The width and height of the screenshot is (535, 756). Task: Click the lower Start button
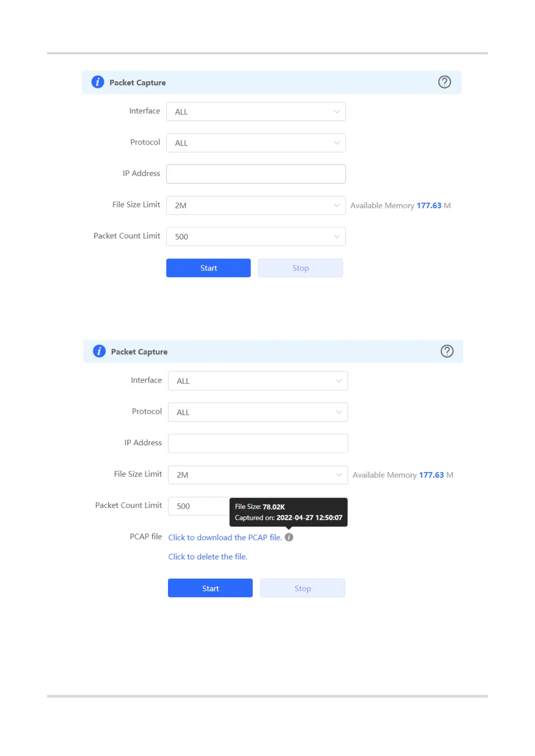point(210,588)
